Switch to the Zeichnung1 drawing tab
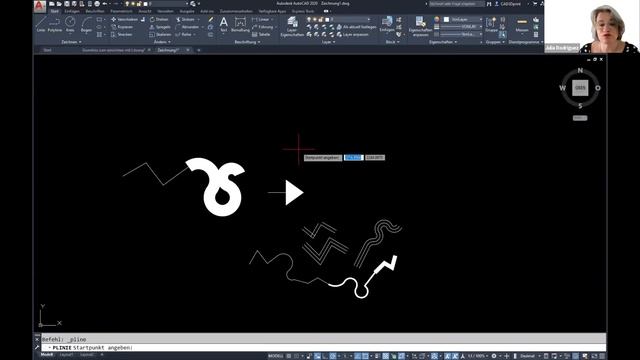This screenshot has height=360, width=640. pyautogui.click(x=168, y=50)
